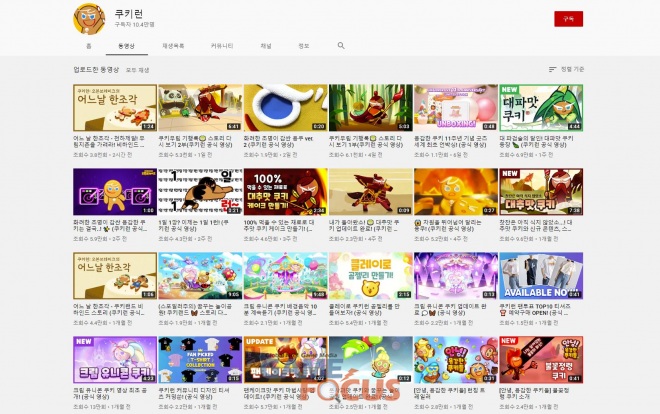The width and height of the screenshot is (660, 414).
Task: Open the 정렬 기준 sort menu
Action: 567,69
